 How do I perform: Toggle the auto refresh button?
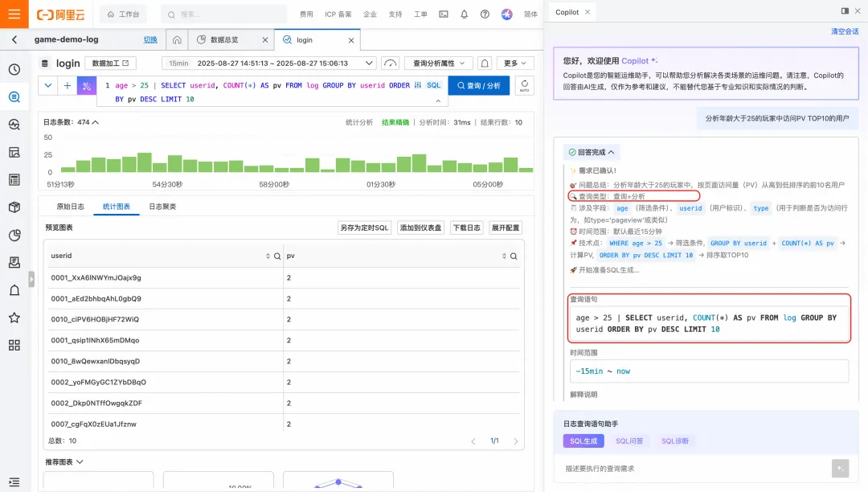(524, 85)
